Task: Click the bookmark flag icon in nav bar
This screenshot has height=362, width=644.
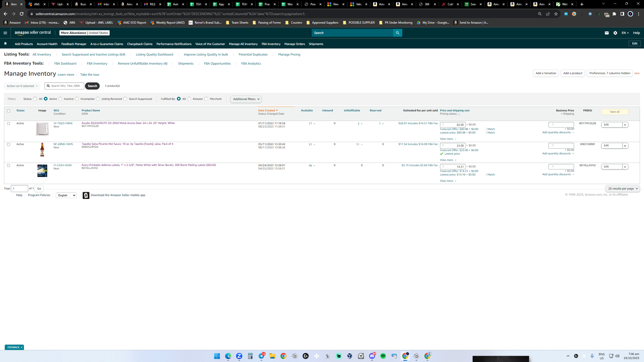Action: [x=5, y=44]
